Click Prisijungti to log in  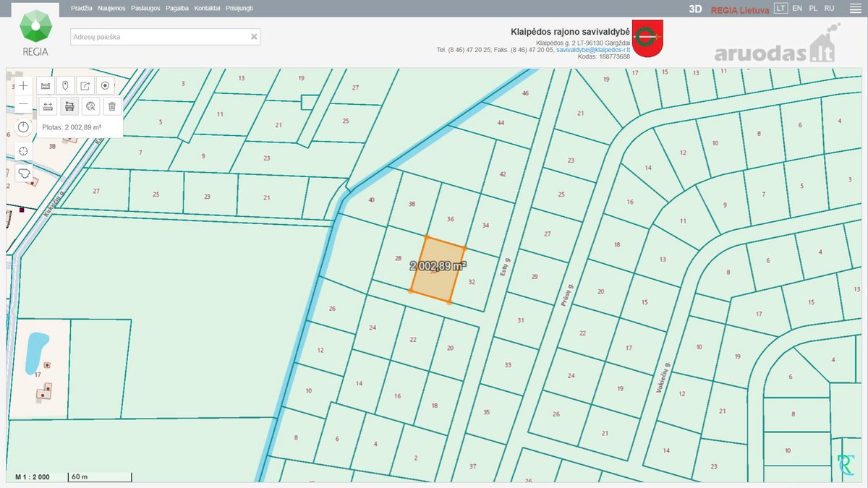[x=239, y=8]
